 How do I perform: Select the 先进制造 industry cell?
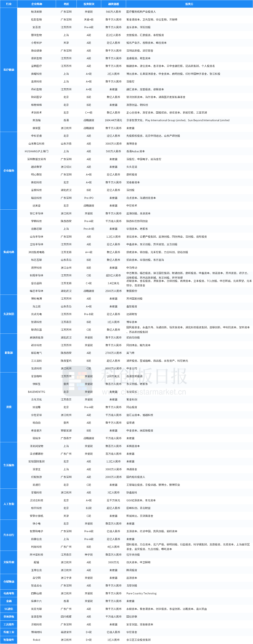pyautogui.click(x=9, y=314)
